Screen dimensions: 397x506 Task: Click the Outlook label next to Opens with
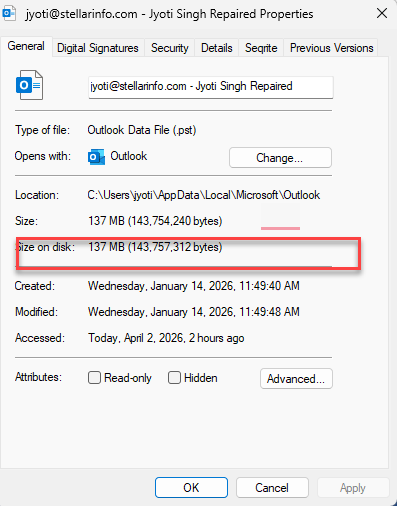[129, 156]
